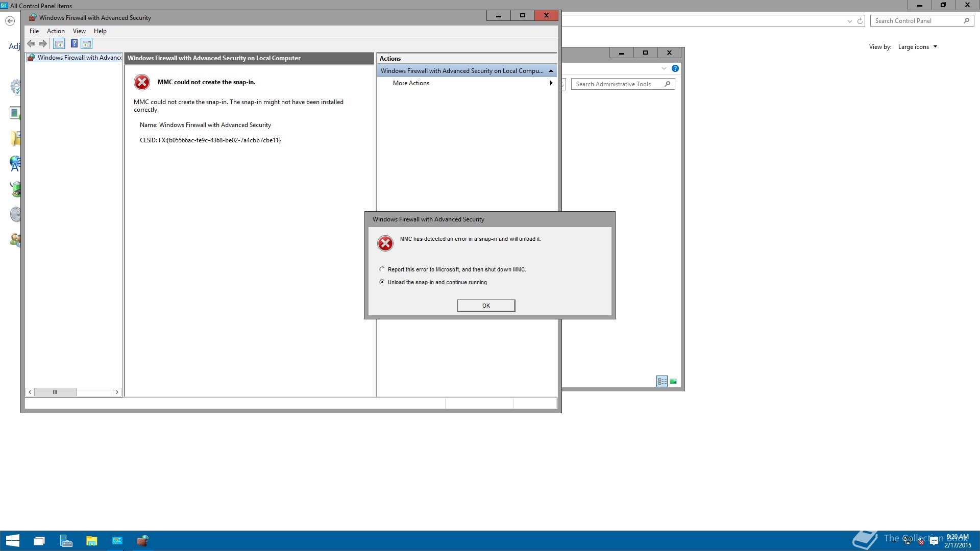Maximize the Administrative Tools window

point(646,53)
